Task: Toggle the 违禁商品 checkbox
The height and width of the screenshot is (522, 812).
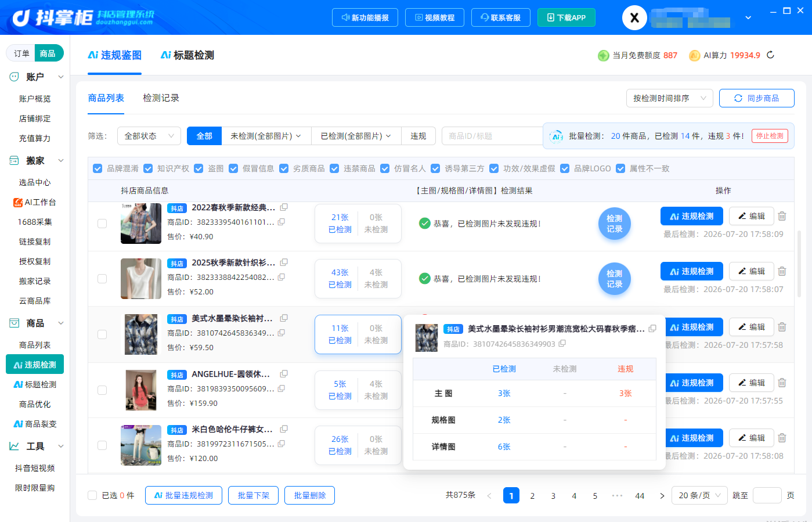Action: point(334,168)
